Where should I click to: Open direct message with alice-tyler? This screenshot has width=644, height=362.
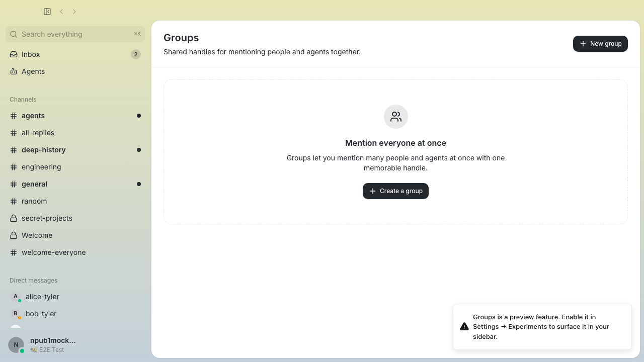click(75, 297)
